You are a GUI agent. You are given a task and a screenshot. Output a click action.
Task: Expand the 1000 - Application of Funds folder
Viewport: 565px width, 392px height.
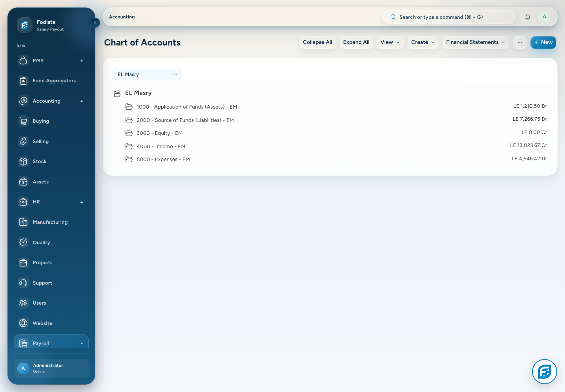pyautogui.click(x=129, y=107)
